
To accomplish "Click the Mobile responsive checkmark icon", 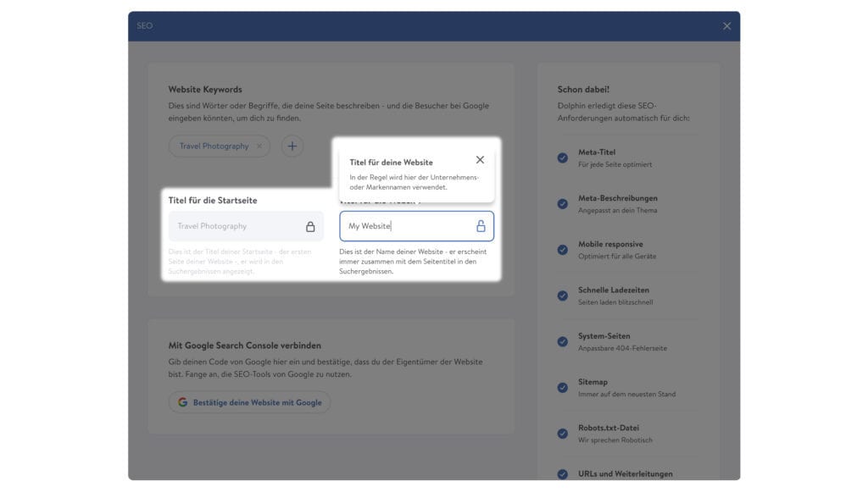I will 563,249.
